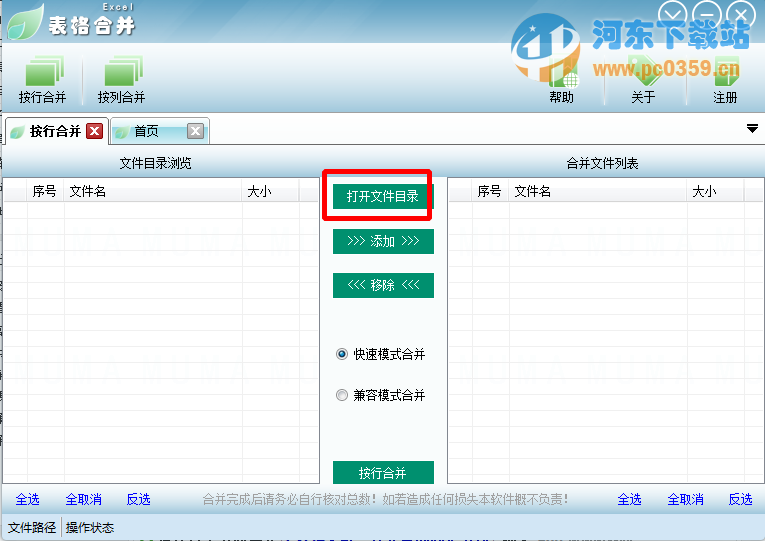Sort by 大小 in merge file list

715,191
